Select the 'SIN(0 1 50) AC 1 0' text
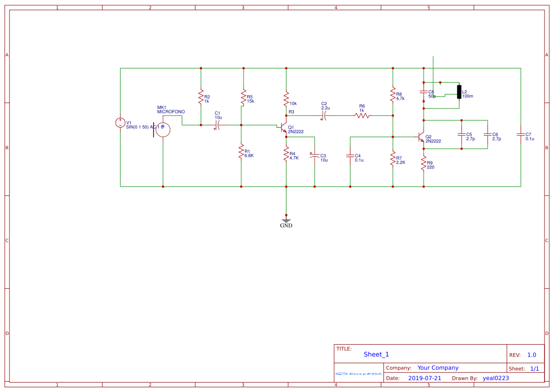This screenshot has height=392, width=554. coord(145,127)
